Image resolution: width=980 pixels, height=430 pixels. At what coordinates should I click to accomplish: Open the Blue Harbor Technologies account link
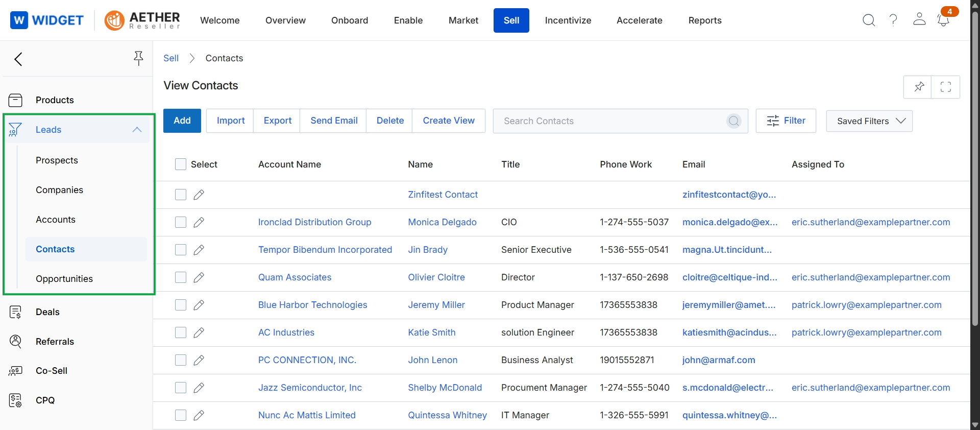312,305
